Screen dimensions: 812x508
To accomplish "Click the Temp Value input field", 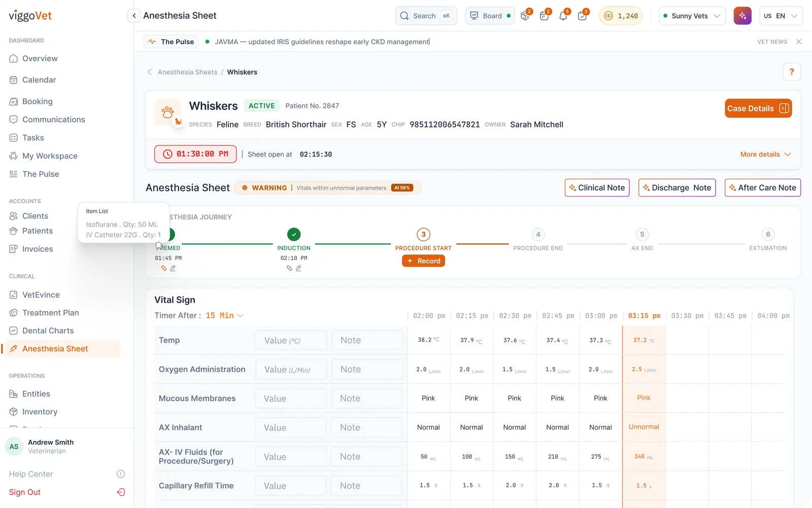I will pyautogui.click(x=291, y=340).
